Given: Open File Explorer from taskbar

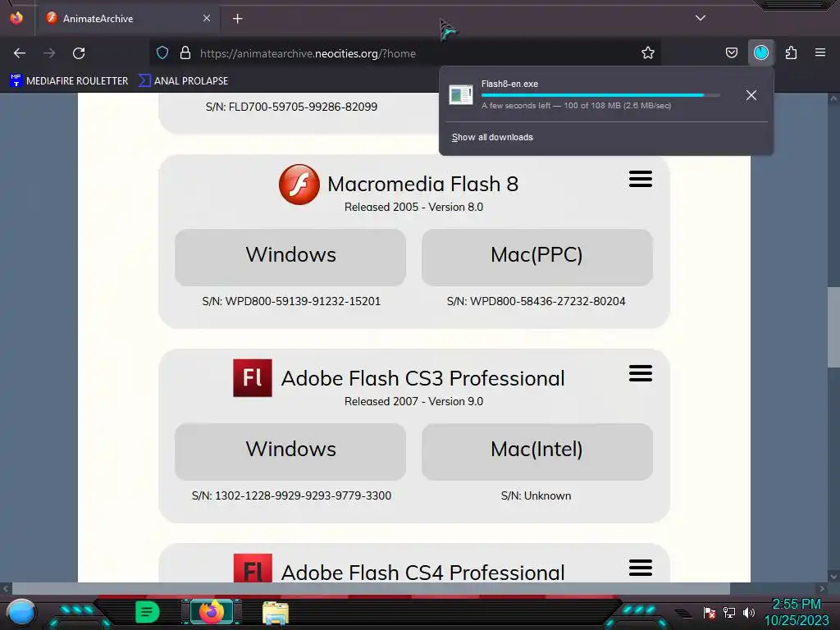Looking at the screenshot, I should tap(276, 613).
